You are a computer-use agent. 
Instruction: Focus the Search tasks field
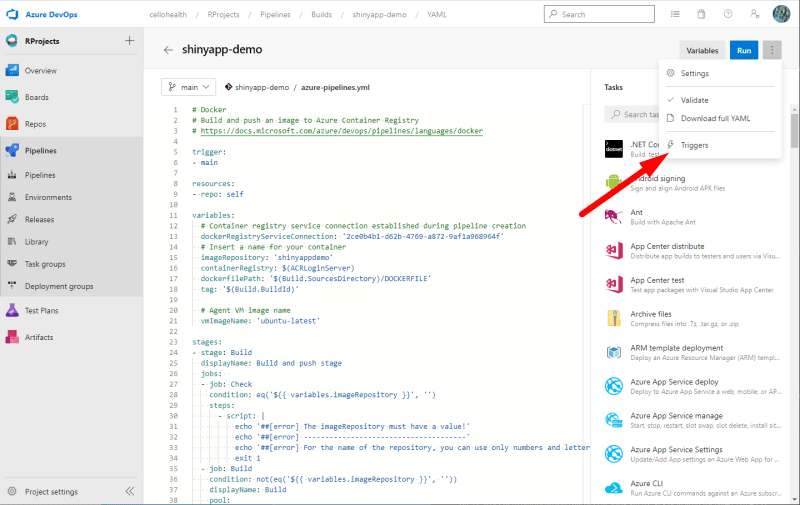tap(632, 114)
